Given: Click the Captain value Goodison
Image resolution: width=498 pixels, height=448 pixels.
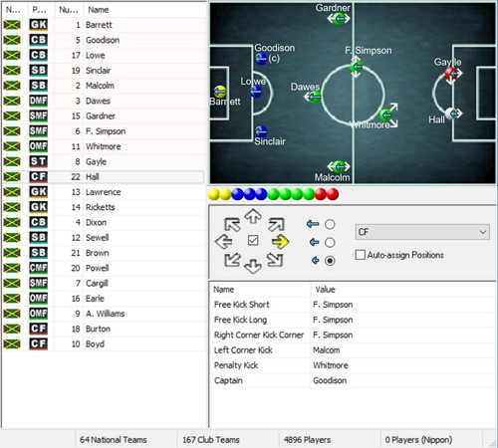Looking at the screenshot, I should [330, 380].
